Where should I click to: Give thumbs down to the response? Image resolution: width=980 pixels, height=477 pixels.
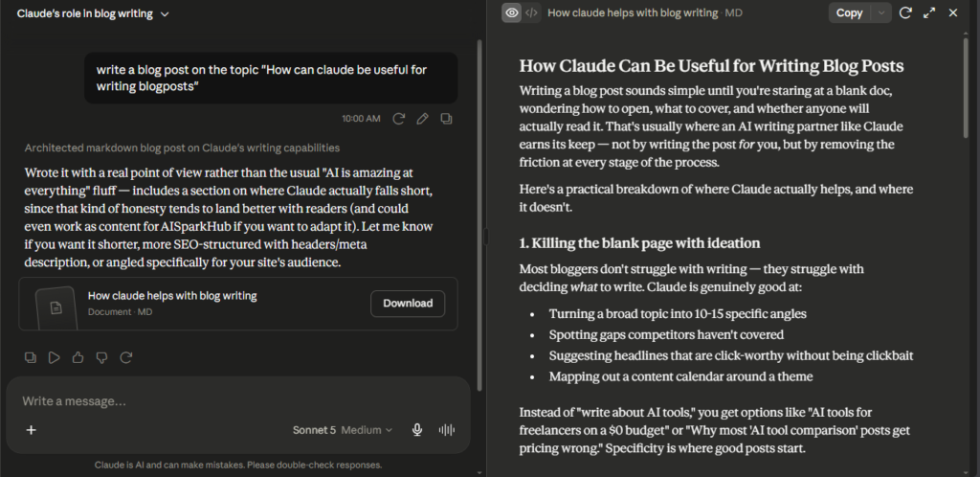[101, 357]
